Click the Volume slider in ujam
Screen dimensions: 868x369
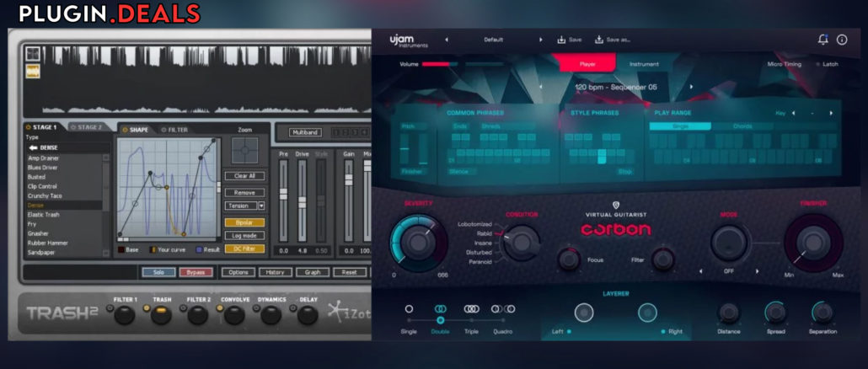[440, 64]
